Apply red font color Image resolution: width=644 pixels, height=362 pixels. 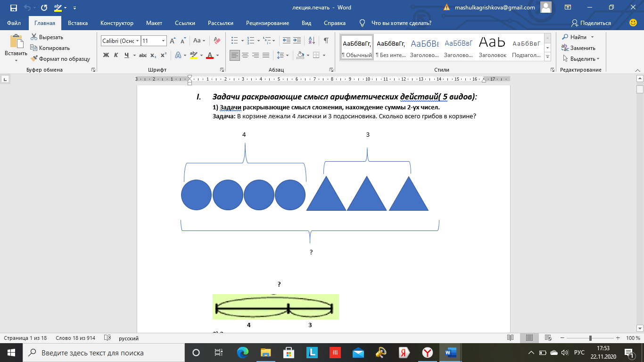click(210, 55)
